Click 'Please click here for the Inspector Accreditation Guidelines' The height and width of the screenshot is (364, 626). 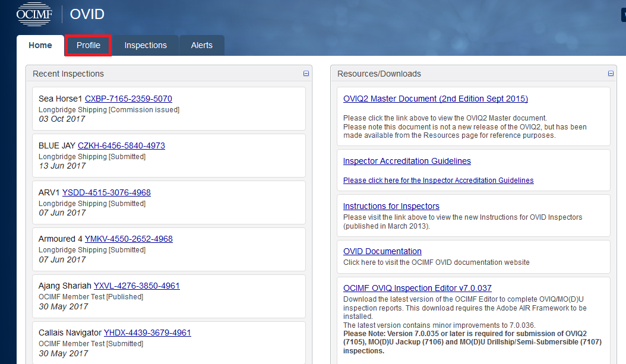tap(438, 181)
